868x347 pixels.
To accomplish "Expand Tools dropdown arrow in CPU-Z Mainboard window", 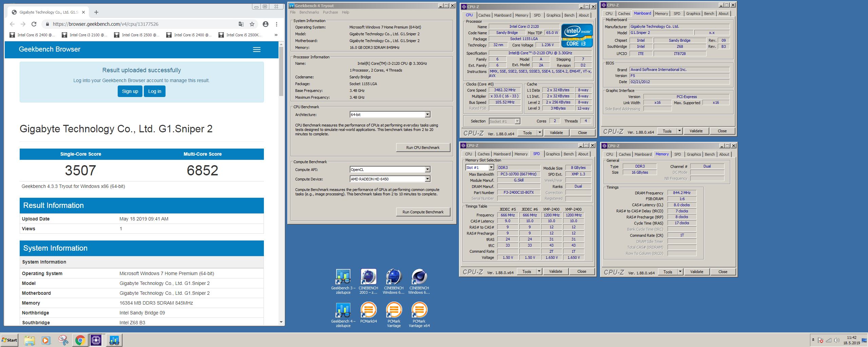I will pos(679,131).
